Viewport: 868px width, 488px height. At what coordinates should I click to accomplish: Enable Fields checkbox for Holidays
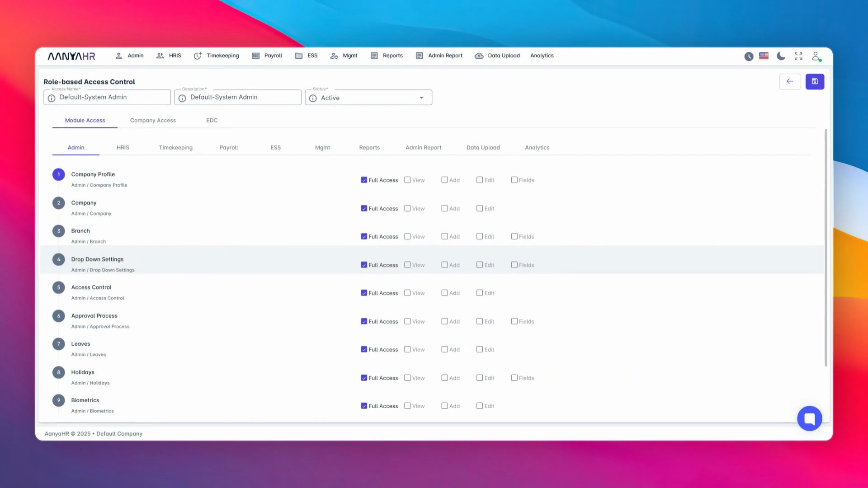coord(514,378)
